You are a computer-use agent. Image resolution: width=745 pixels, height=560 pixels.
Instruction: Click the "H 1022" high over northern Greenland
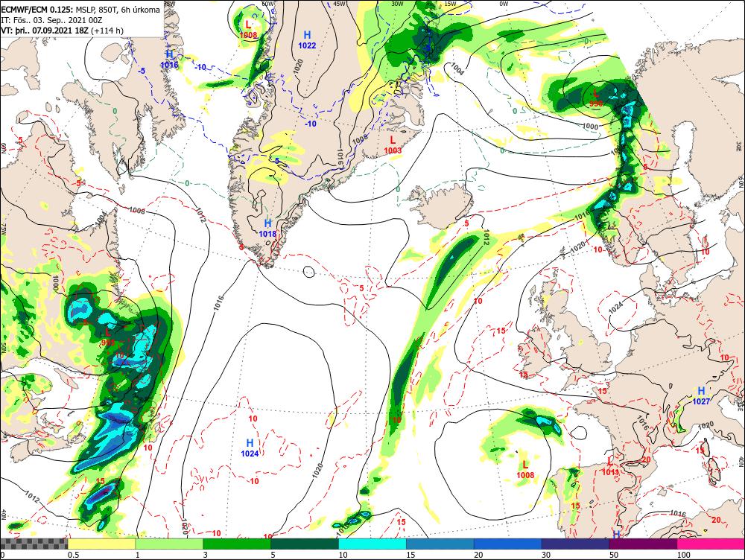pos(307,40)
